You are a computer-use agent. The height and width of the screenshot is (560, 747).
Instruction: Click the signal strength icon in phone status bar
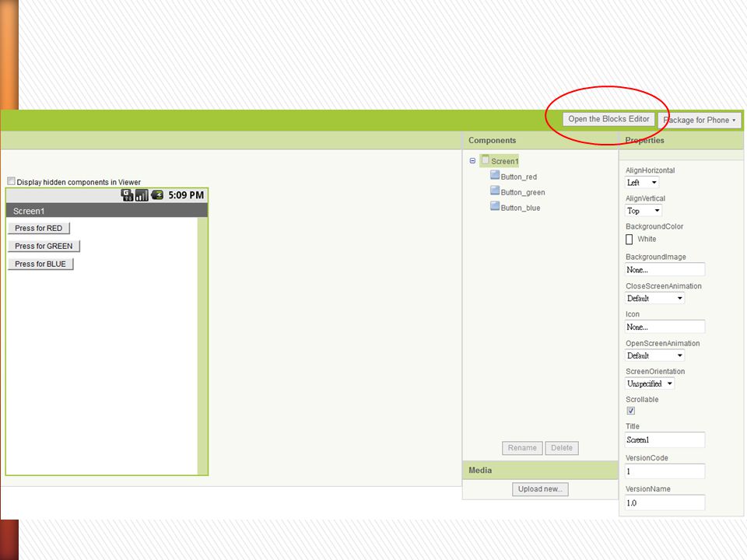(142, 194)
